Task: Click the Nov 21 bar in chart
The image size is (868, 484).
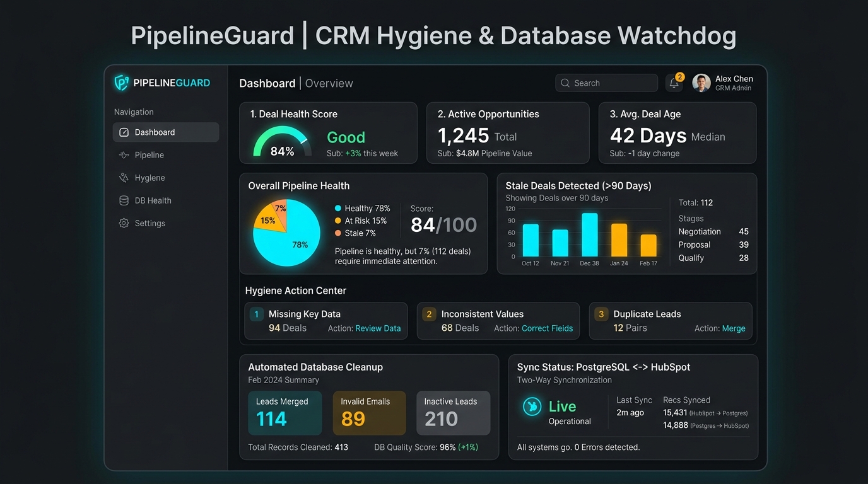Action: click(560, 243)
